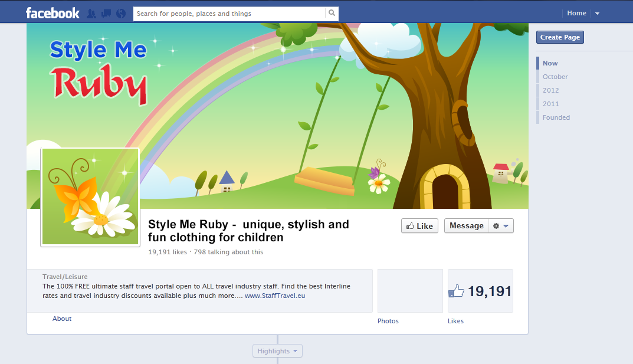633x364 pixels.
Task: Expand the Highlights dropdown
Action: coord(277,351)
